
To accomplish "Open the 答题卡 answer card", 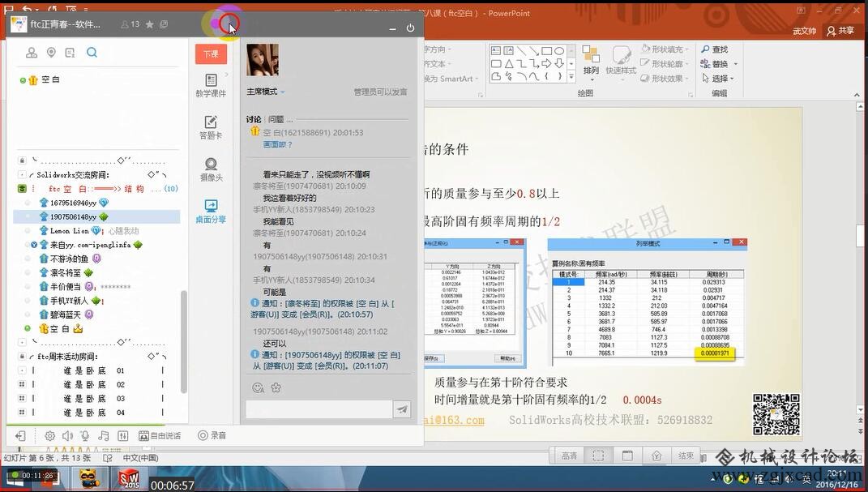I will click(211, 127).
